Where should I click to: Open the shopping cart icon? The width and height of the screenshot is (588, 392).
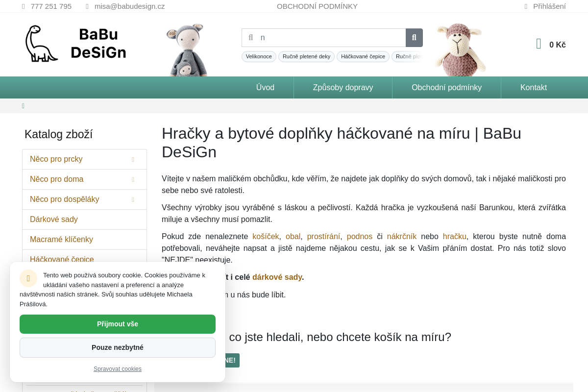[539, 44]
